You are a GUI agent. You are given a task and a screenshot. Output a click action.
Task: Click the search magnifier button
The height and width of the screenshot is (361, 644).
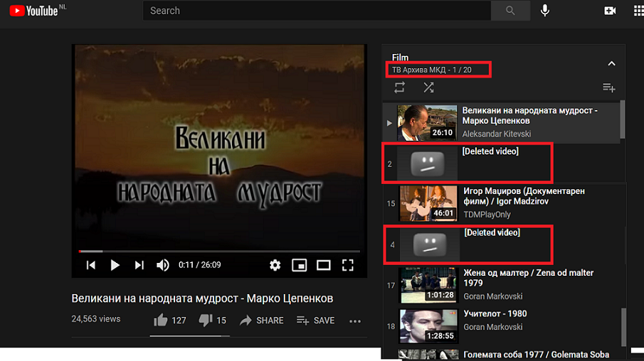(x=510, y=11)
